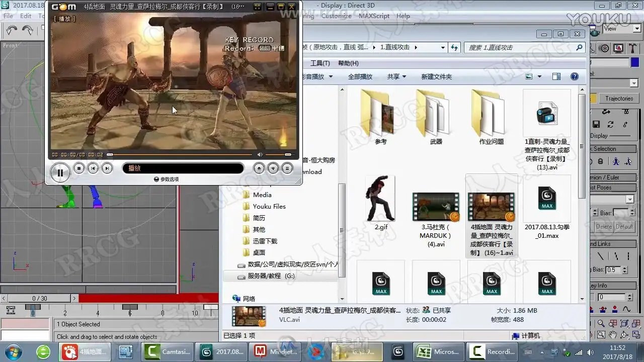The width and height of the screenshot is (644, 362).
Task: Jump to previous track in GOM Player
Action: click(93, 168)
